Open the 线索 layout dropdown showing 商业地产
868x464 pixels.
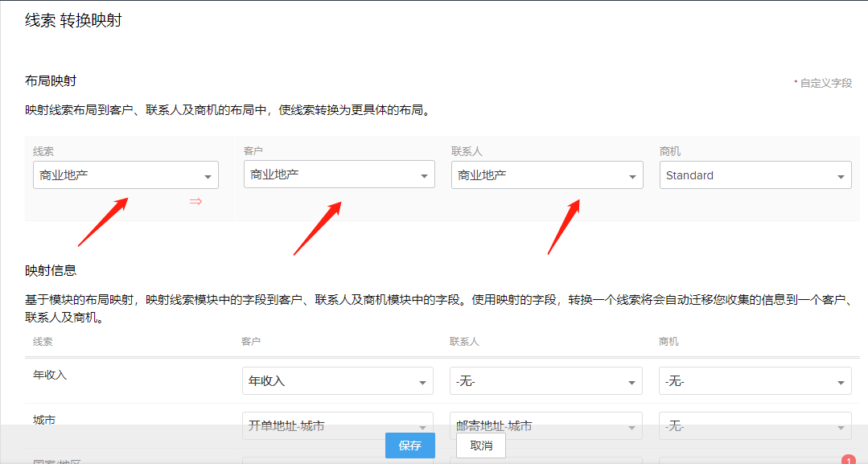[125, 175]
